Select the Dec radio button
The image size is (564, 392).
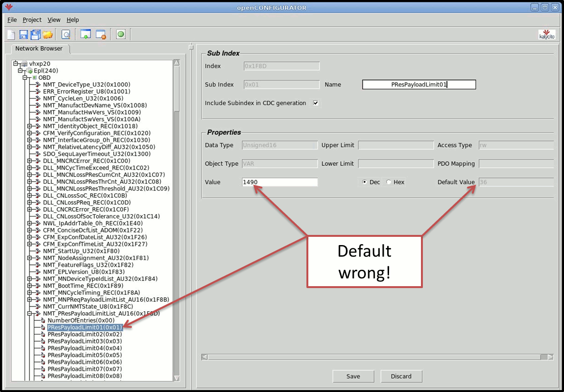coord(364,182)
